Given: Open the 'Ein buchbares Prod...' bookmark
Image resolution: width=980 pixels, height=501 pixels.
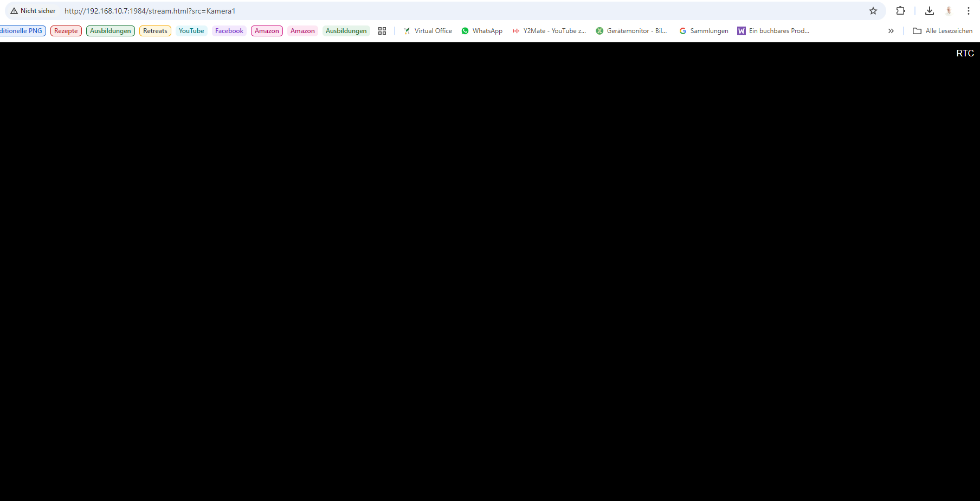Looking at the screenshot, I should click(x=773, y=31).
